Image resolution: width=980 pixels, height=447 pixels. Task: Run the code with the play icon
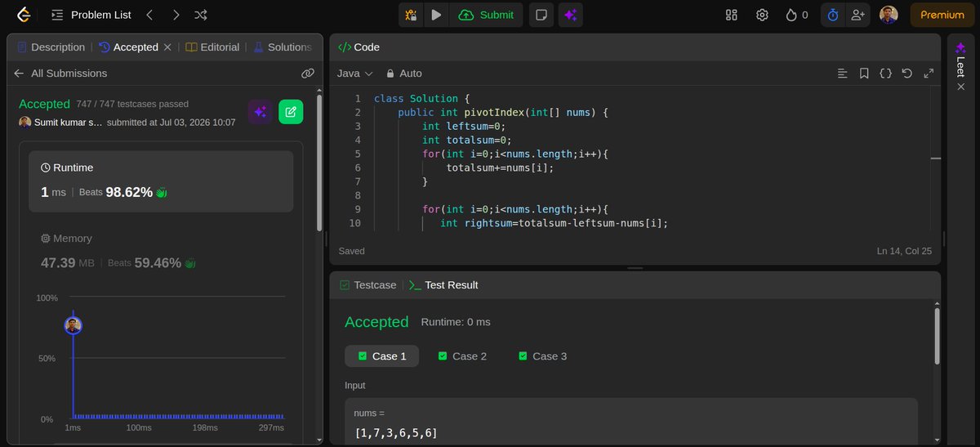click(436, 15)
